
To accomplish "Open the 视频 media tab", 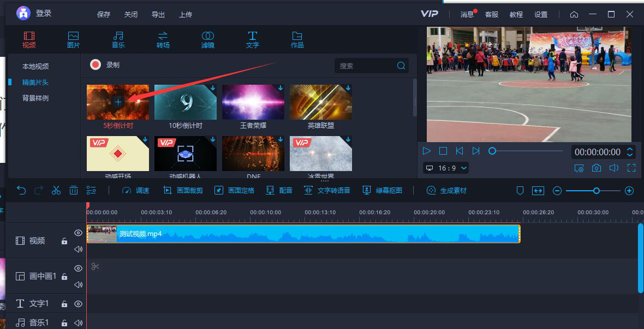I will tap(29, 40).
